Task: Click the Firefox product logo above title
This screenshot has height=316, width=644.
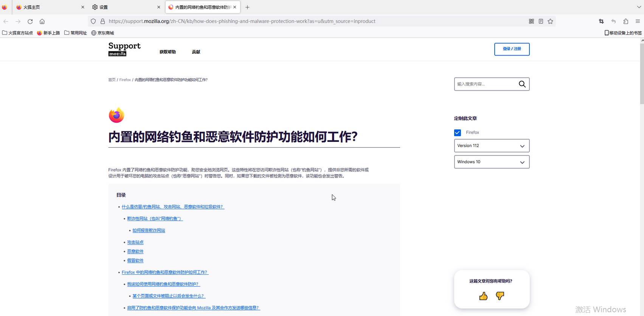Action: (x=116, y=115)
